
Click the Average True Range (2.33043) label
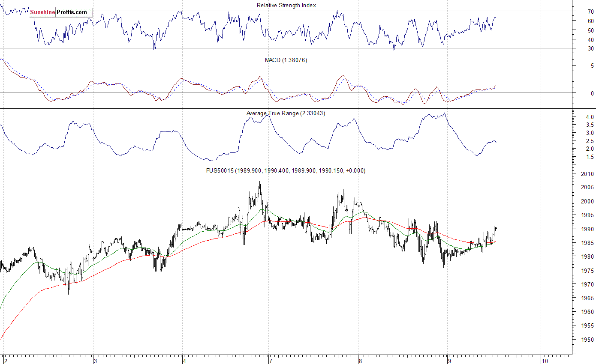[x=286, y=113]
